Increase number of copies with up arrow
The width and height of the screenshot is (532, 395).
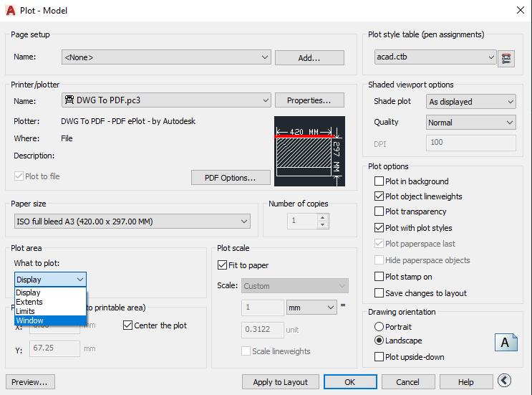pos(323,217)
